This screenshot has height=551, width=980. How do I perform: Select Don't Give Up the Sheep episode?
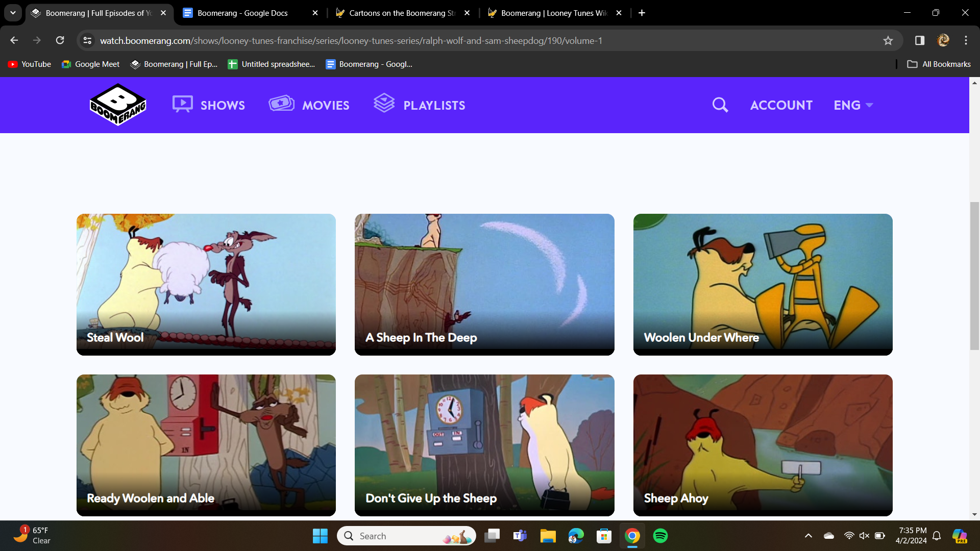pos(484,445)
